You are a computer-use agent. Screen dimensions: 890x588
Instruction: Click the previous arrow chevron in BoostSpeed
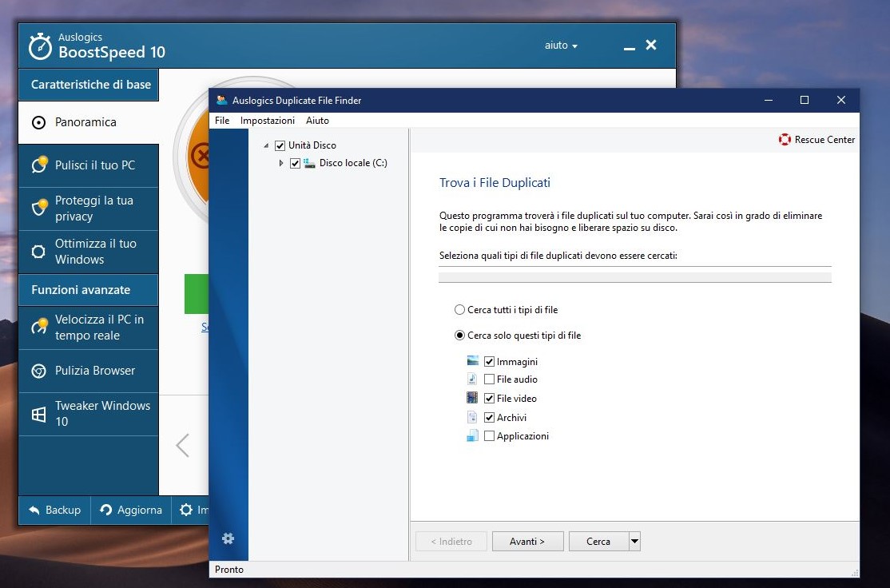point(183,446)
